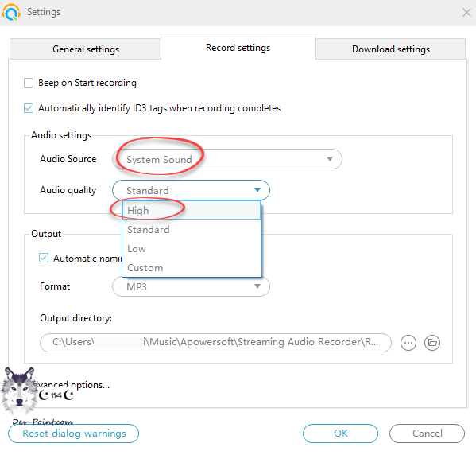The height and width of the screenshot is (455, 476).
Task: Expand the Audio Source dropdown
Action: point(227,159)
